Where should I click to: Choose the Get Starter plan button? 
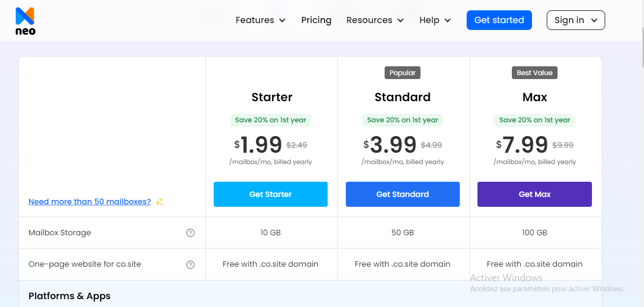pos(271,195)
